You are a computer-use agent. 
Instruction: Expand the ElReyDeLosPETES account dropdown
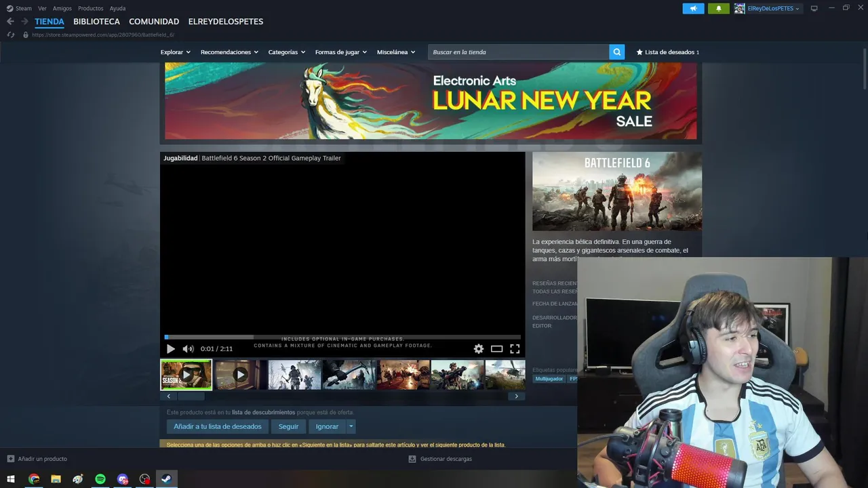(773, 8)
